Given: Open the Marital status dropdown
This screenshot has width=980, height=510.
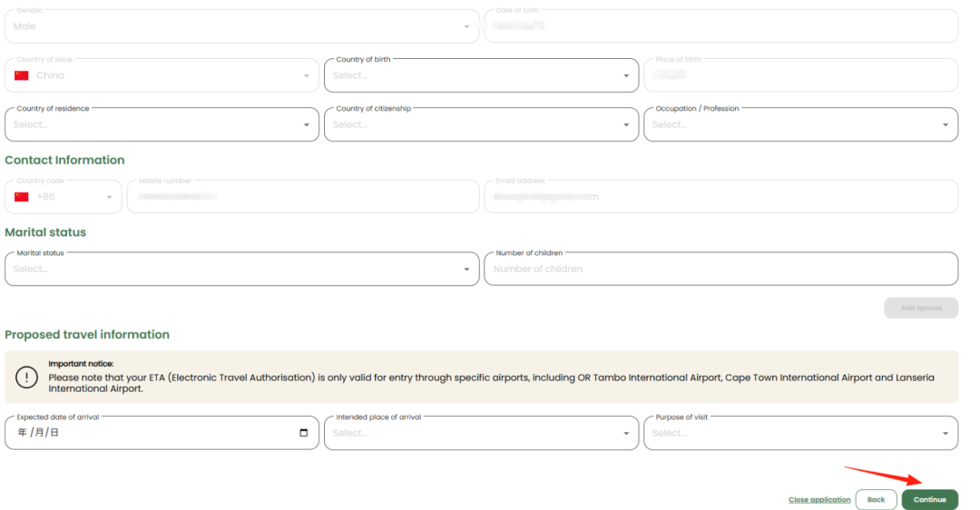Looking at the screenshot, I should [242, 270].
